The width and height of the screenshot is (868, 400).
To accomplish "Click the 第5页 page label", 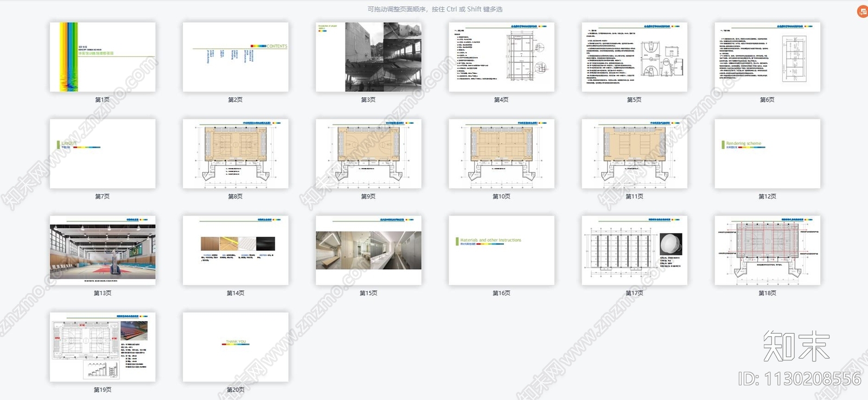I will [x=634, y=100].
